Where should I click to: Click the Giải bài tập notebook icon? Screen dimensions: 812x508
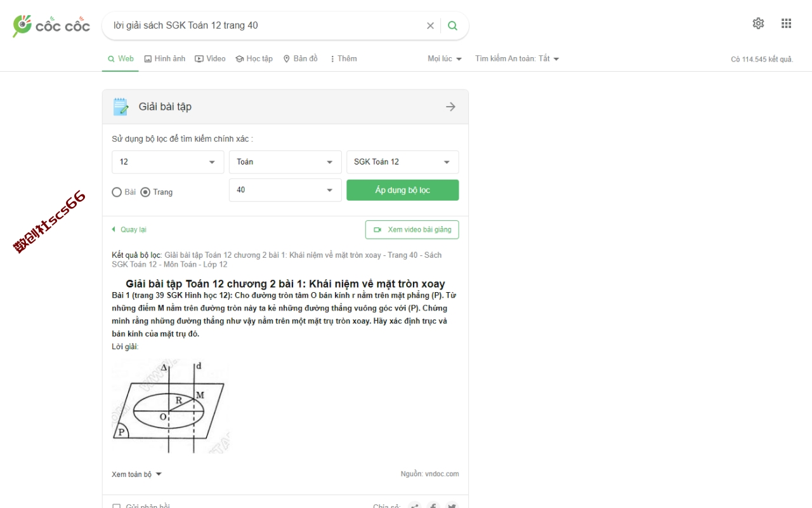[121, 107]
